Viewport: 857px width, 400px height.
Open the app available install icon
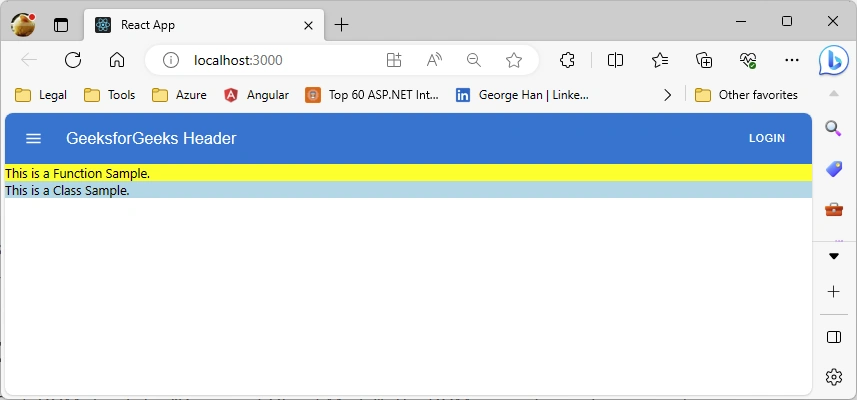click(x=394, y=60)
